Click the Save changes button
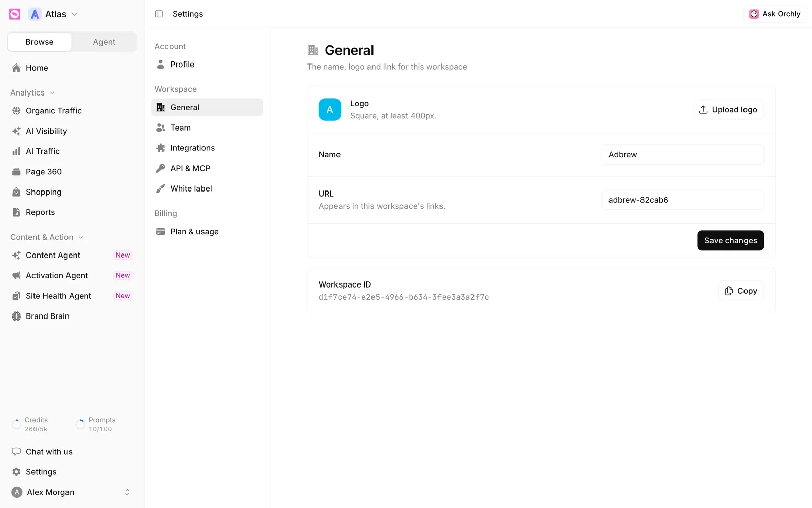This screenshot has width=812, height=508. 730,240
